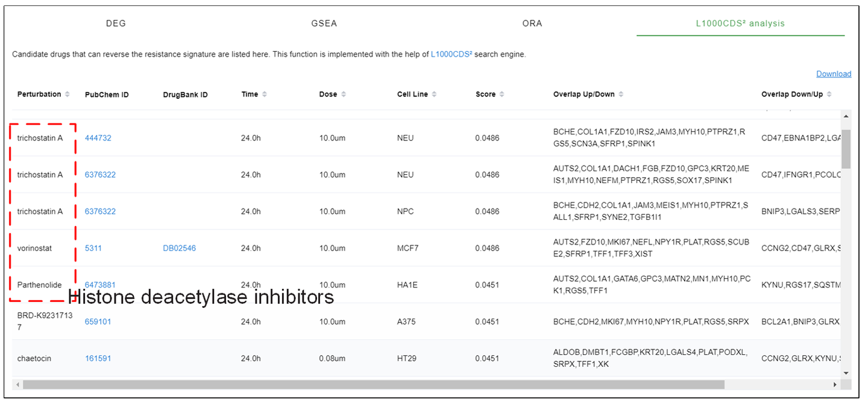Screen dimensions: 868x403
Task: Switch to the DEG tab
Action: (x=116, y=23)
